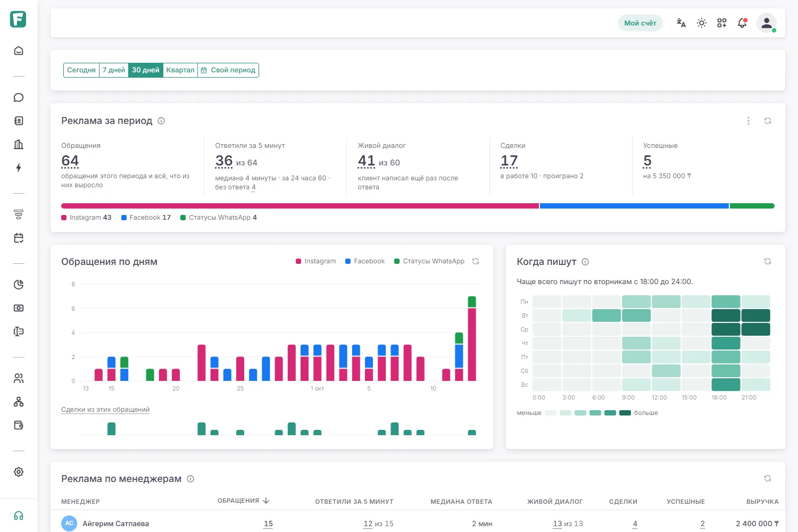This screenshot has height=532, width=798.
Task: Open the wallet sidebar icon
Action: (x=19, y=425)
